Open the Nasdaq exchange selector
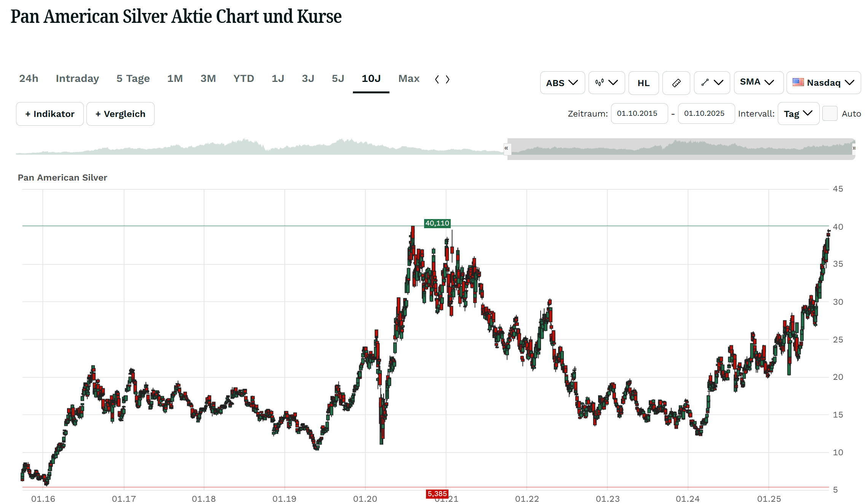The width and height of the screenshot is (868, 504). click(x=823, y=83)
